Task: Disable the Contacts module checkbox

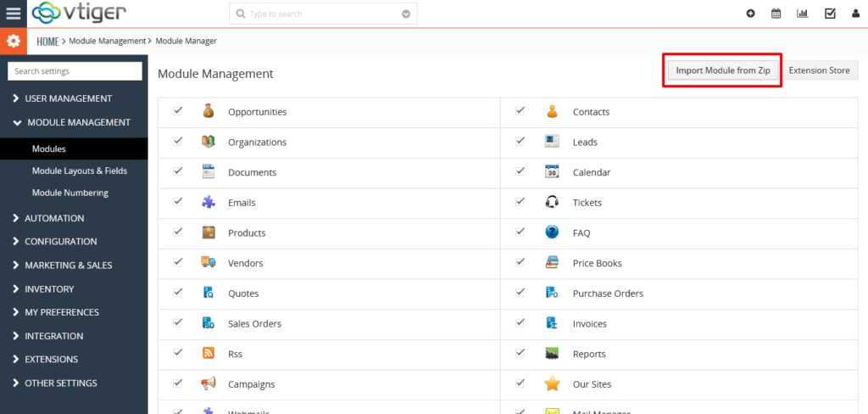Action: pyautogui.click(x=520, y=111)
